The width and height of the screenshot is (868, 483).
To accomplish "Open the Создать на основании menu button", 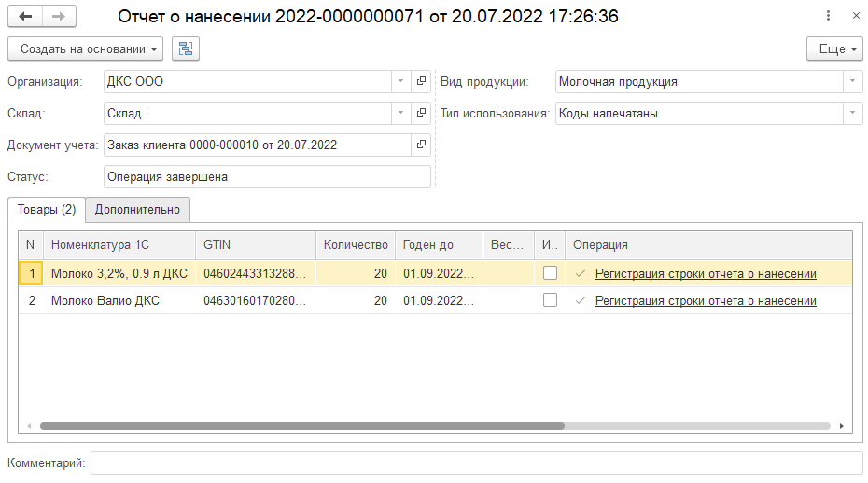I will pyautogui.click(x=85, y=48).
